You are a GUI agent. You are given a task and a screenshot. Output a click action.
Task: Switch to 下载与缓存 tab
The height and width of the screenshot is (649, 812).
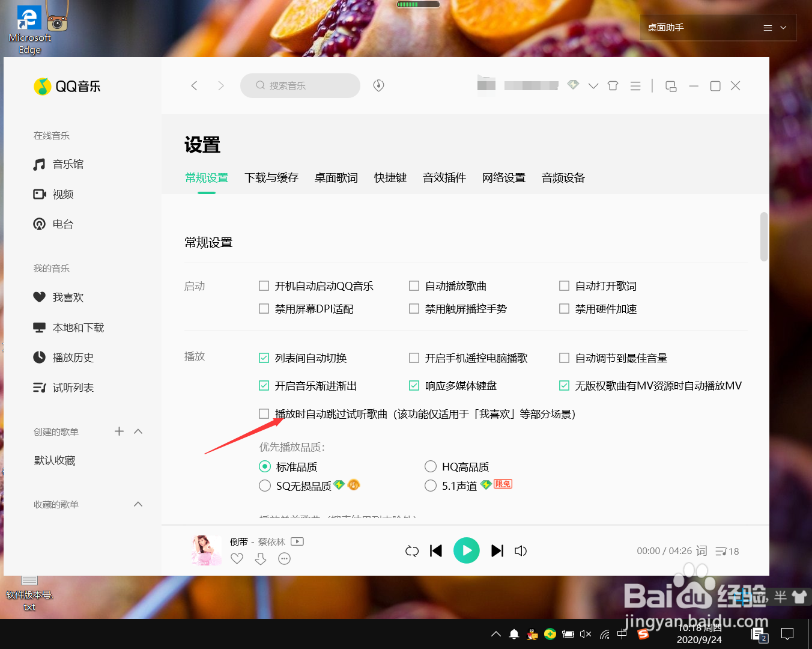(x=271, y=178)
